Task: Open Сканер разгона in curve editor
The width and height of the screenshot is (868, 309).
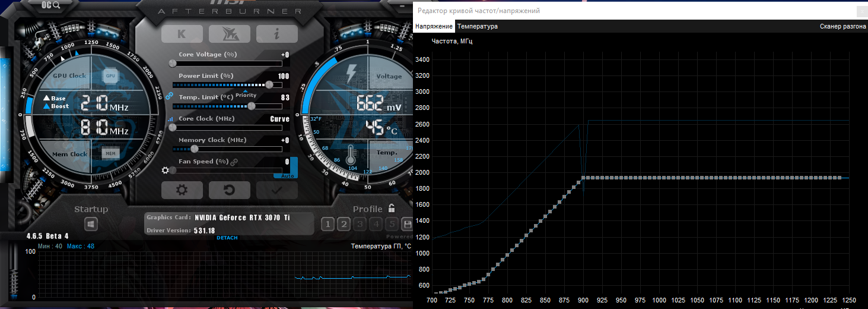Action: pyautogui.click(x=842, y=27)
